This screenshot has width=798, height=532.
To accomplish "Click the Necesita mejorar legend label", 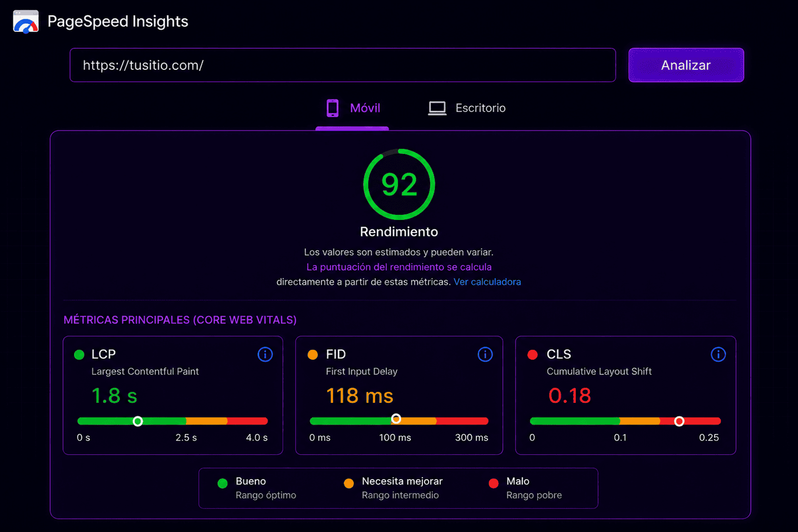I will [x=402, y=481].
